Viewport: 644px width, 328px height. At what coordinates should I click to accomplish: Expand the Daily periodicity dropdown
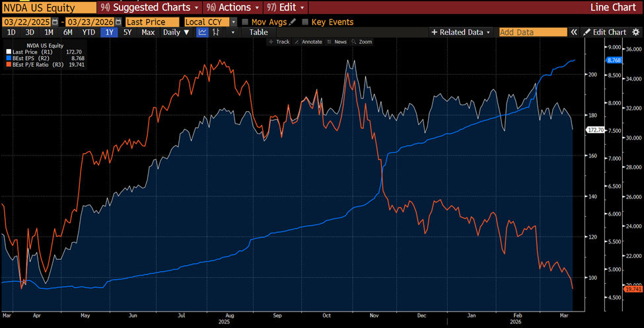click(176, 32)
